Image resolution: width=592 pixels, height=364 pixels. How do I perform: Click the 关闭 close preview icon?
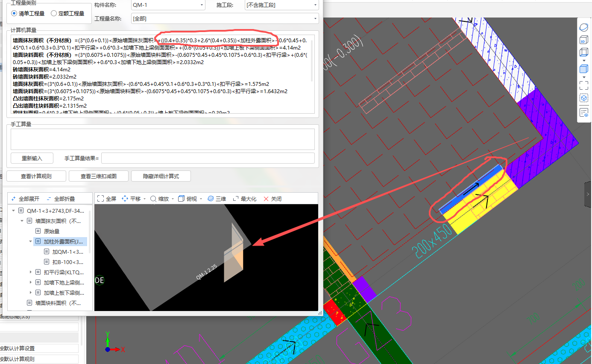pyautogui.click(x=266, y=199)
